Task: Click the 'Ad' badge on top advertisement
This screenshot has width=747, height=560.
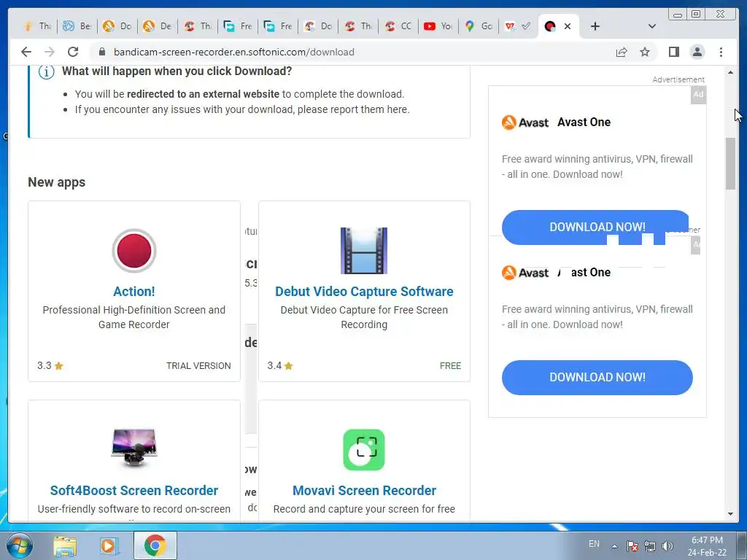Action: pyautogui.click(x=698, y=94)
